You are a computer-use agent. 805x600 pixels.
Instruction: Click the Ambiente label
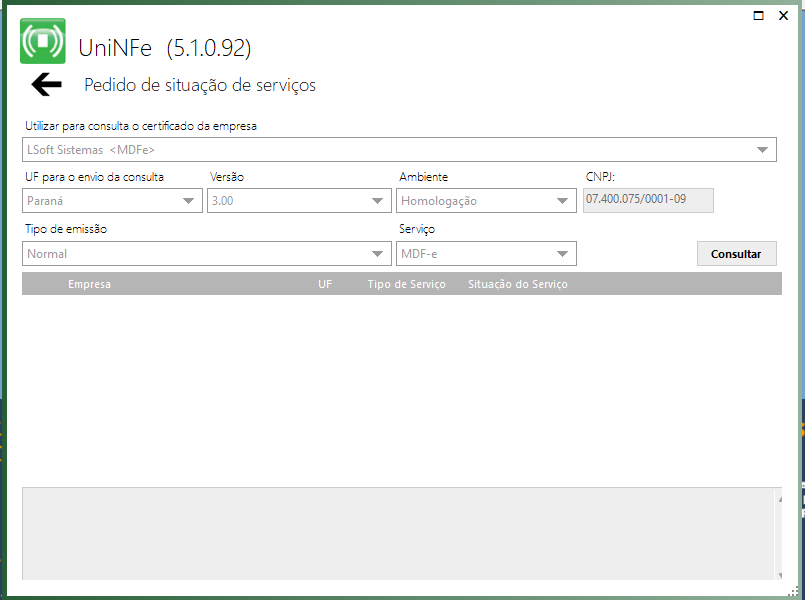click(x=424, y=177)
